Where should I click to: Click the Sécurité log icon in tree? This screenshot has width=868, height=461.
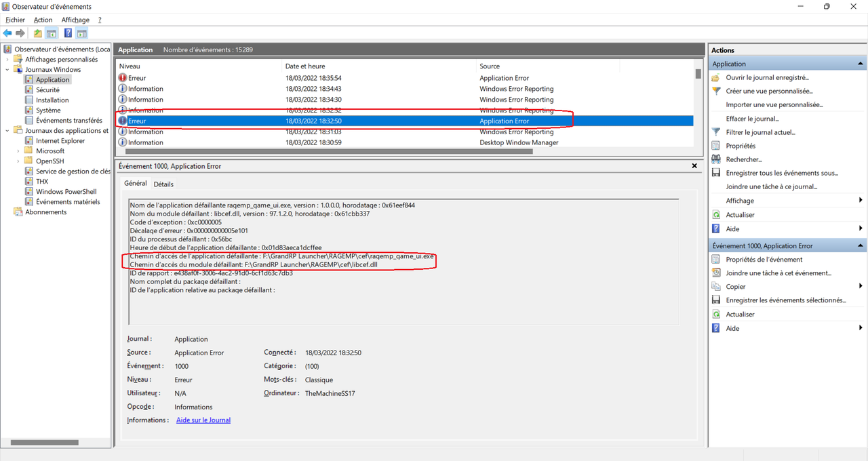(29, 89)
